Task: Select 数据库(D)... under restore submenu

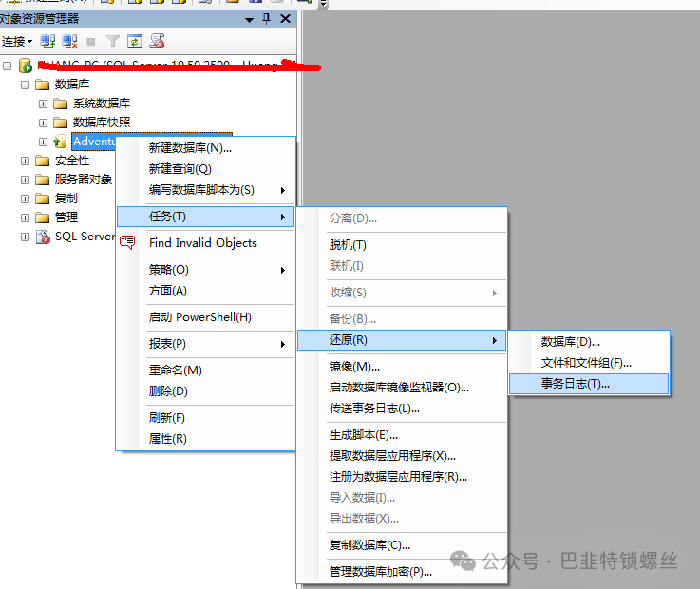Action: click(589, 342)
